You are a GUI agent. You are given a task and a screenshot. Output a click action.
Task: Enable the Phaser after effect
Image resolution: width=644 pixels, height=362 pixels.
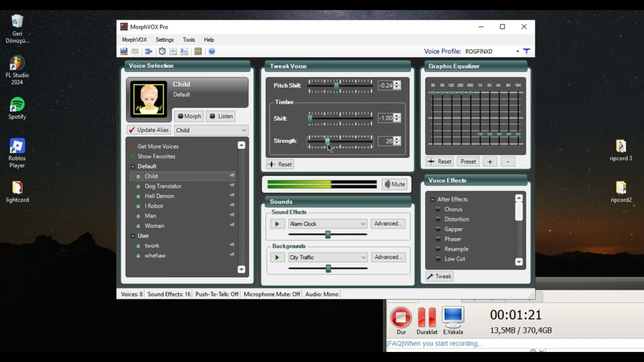(438, 239)
